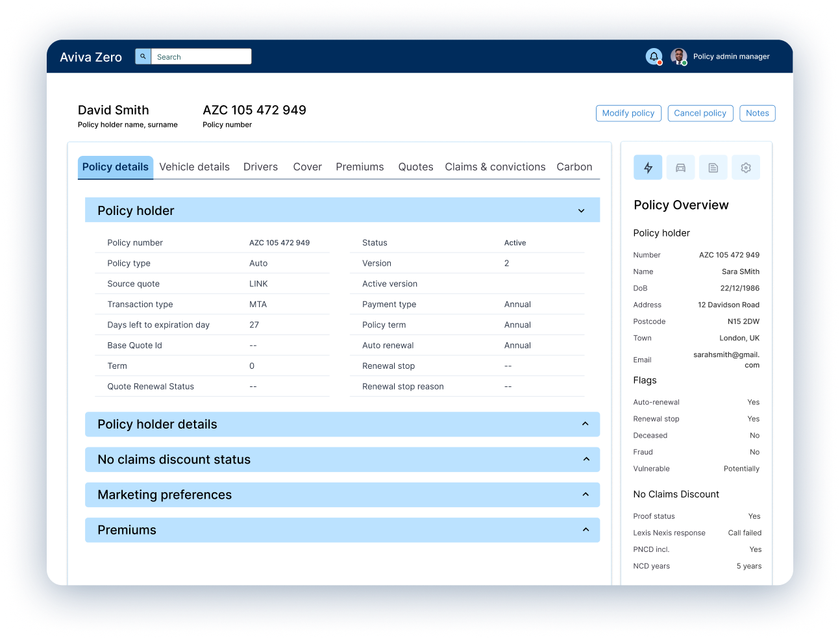The width and height of the screenshot is (840, 639).
Task: Click the search magnifier icon
Action: tap(142, 56)
